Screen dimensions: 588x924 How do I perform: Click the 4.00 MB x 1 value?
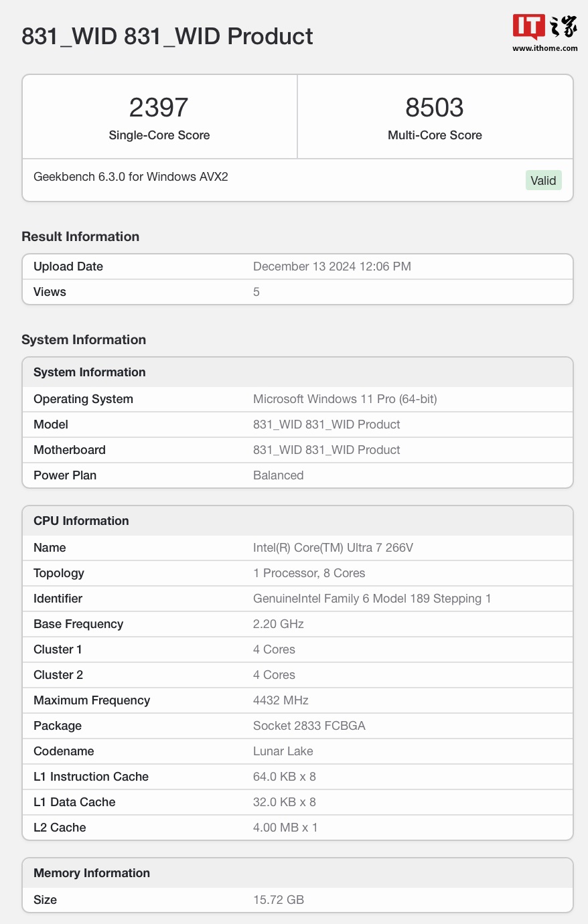tap(285, 828)
